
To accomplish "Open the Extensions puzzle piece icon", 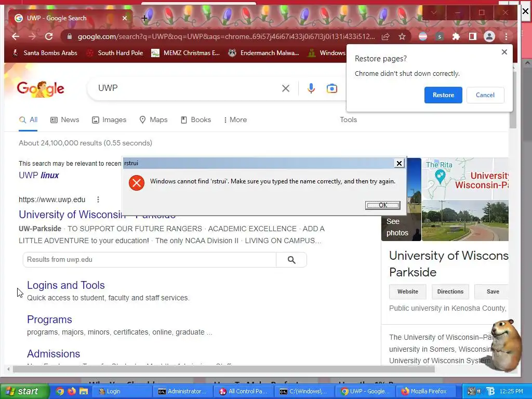I will (x=456, y=37).
